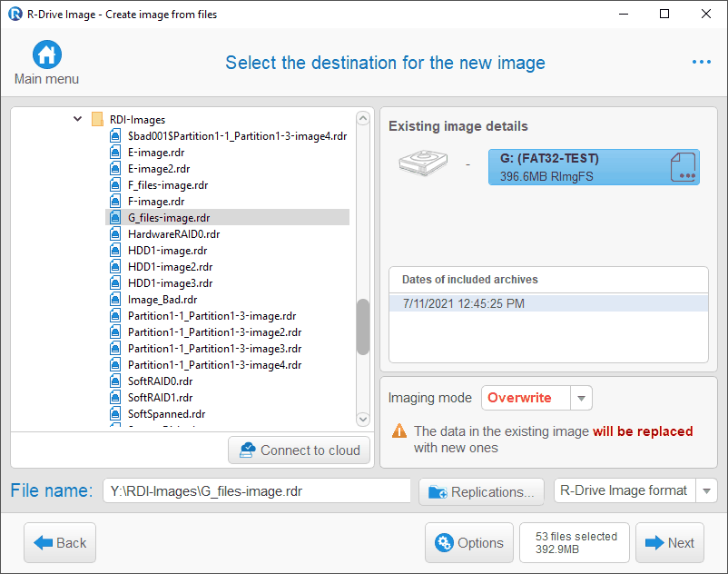Click the file icon beside E-image.rdr
This screenshot has width=728, height=574.
click(115, 153)
